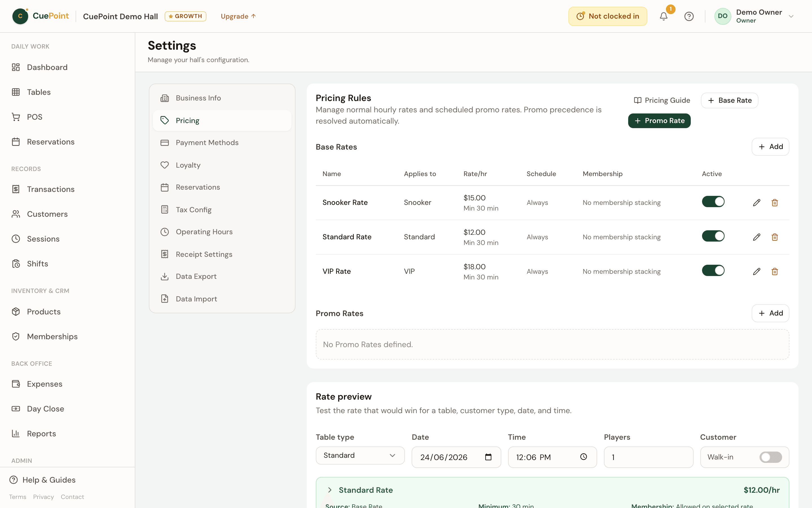Disable the VIP Rate active switch
812x508 pixels.
point(713,270)
